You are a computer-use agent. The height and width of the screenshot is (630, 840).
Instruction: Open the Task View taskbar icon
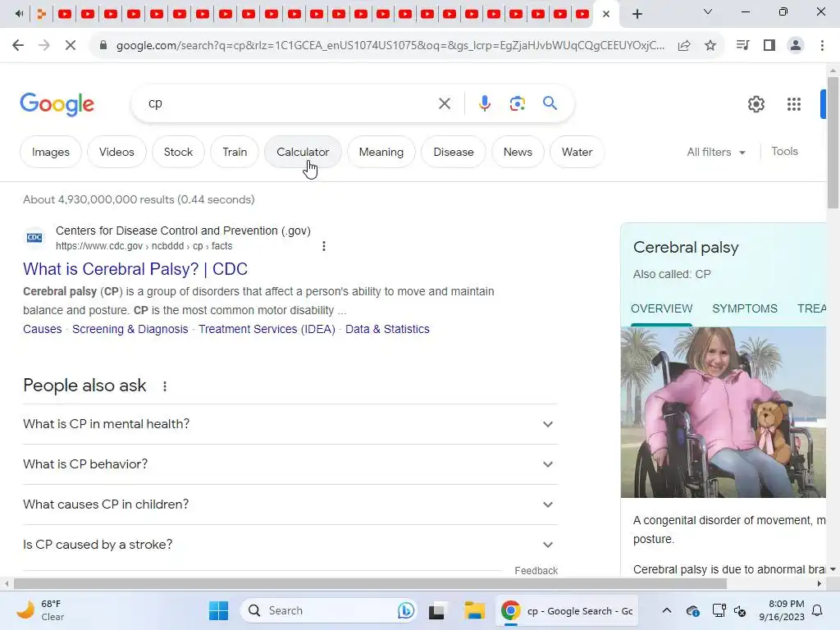[436, 610]
